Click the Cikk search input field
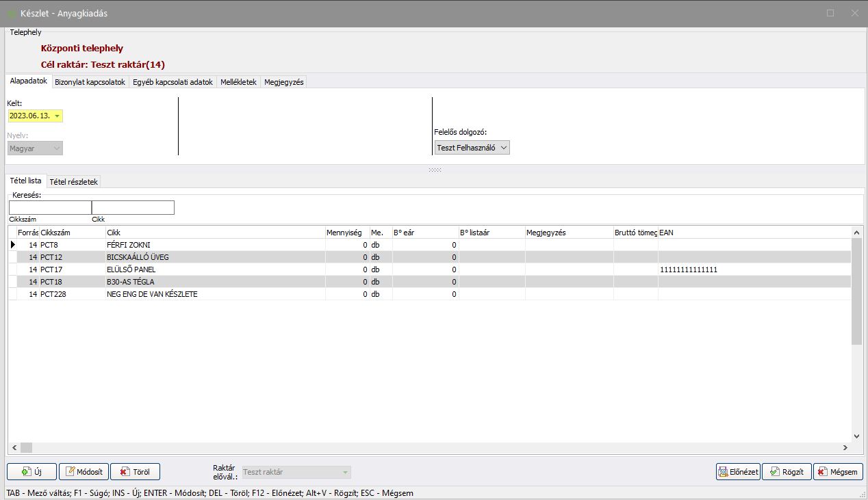This screenshot has height=500, width=868. click(133, 207)
